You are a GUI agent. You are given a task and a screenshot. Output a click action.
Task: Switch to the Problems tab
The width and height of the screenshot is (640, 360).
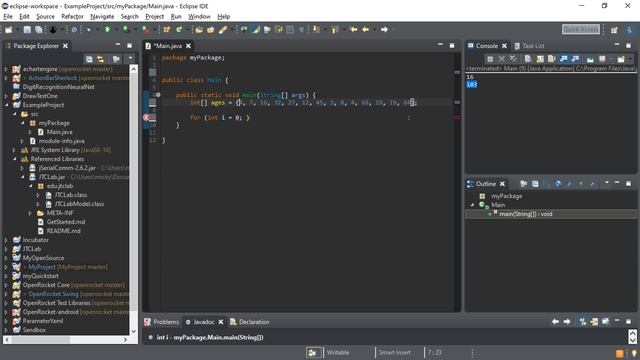click(162, 322)
